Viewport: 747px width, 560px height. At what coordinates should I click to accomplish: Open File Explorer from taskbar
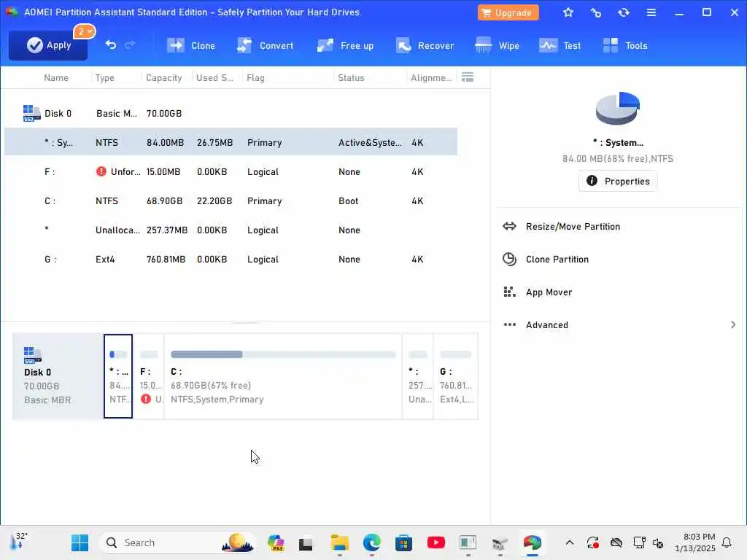click(x=340, y=542)
